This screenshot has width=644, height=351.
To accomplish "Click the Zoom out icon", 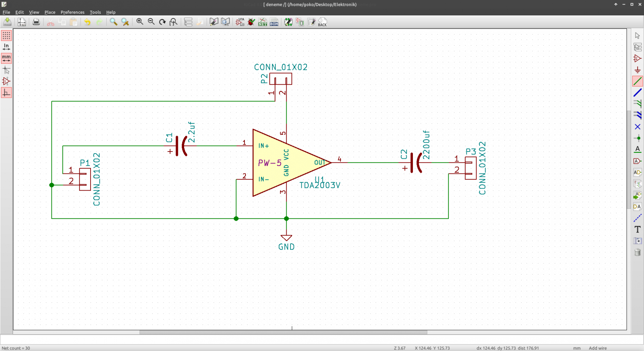I will (x=151, y=22).
